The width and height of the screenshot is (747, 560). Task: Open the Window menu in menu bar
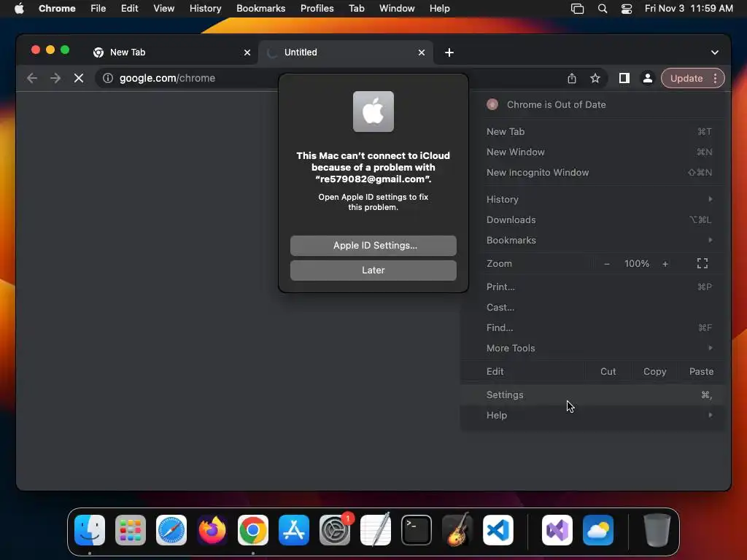tap(397, 9)
